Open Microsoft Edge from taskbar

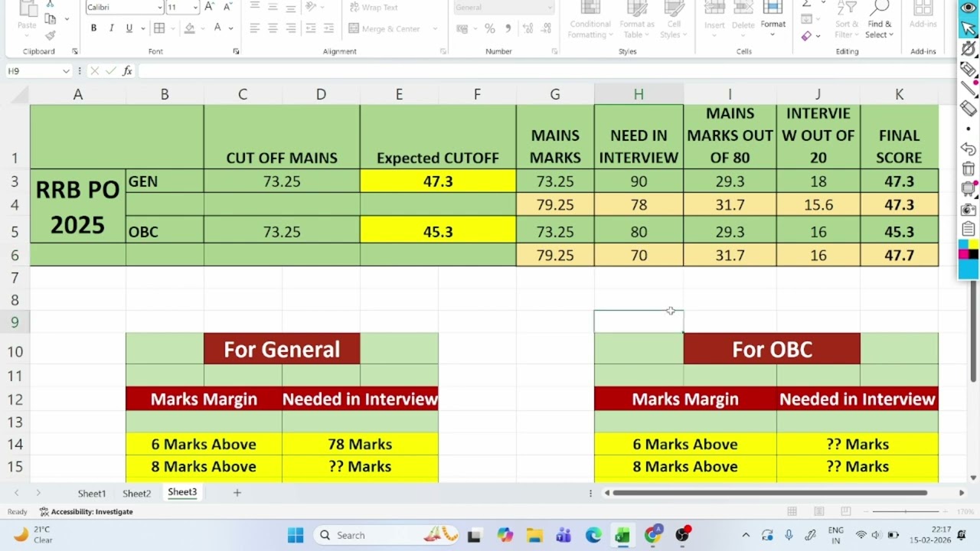(593, 535)
